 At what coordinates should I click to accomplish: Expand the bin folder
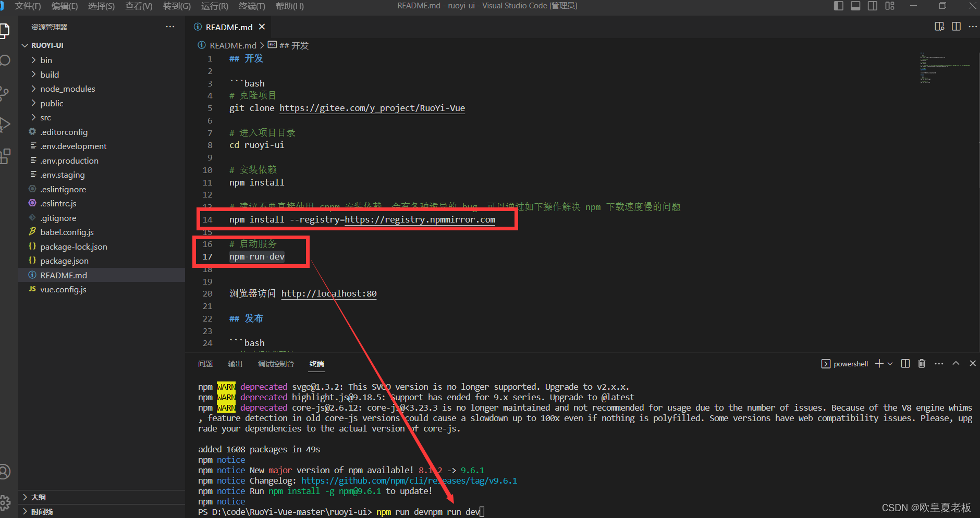(x=102, y=60)
